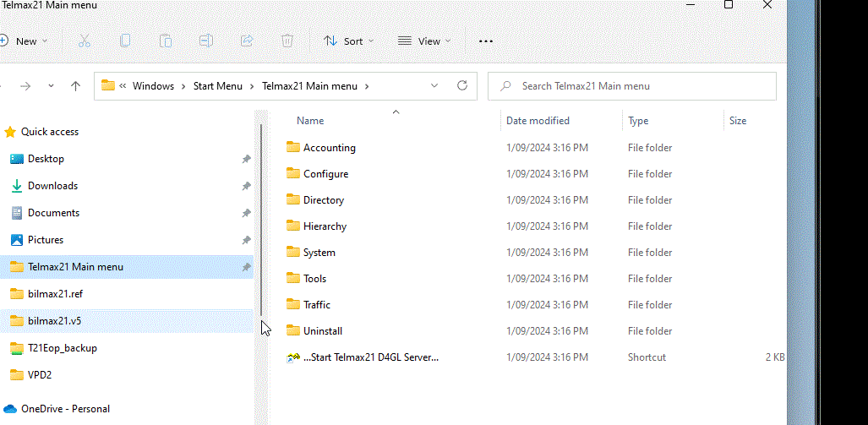Unpin Telmax21 Main menu via pin icon

point(246,267)
